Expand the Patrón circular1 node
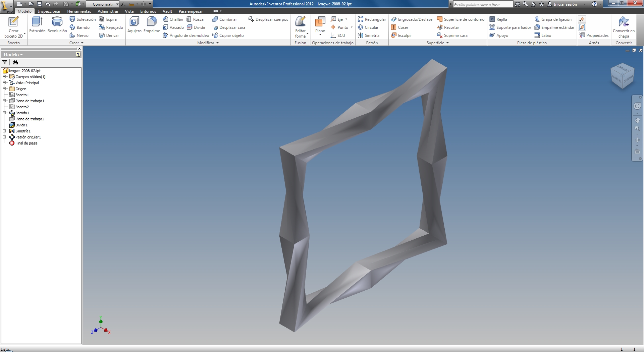 click(4, 137)
